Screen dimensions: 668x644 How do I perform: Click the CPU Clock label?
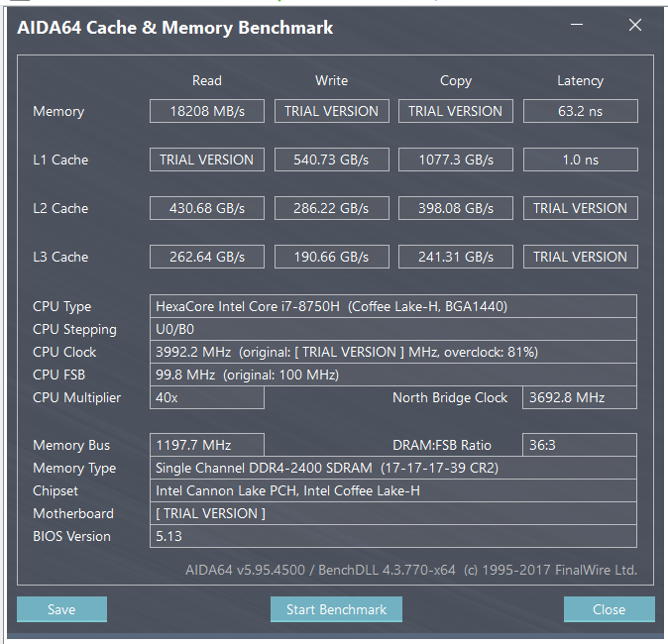pos(64,352)
